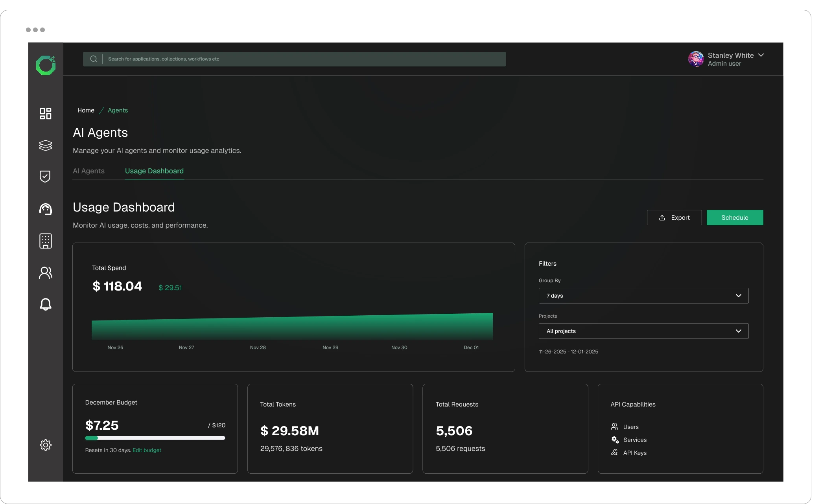Click the 29,576, 836 tokens text

[x=291, y=449]
